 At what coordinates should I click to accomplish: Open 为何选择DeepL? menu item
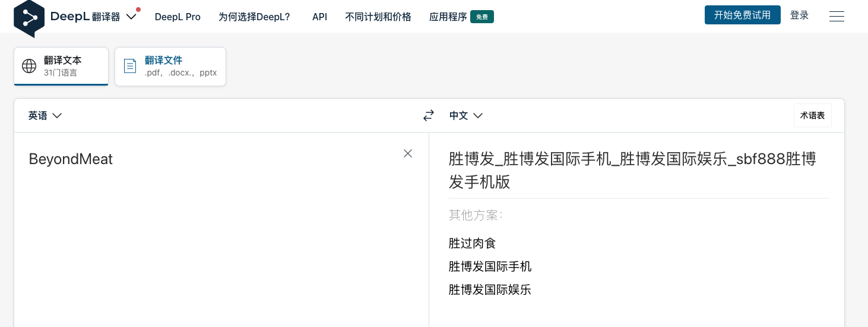[254, 17]
